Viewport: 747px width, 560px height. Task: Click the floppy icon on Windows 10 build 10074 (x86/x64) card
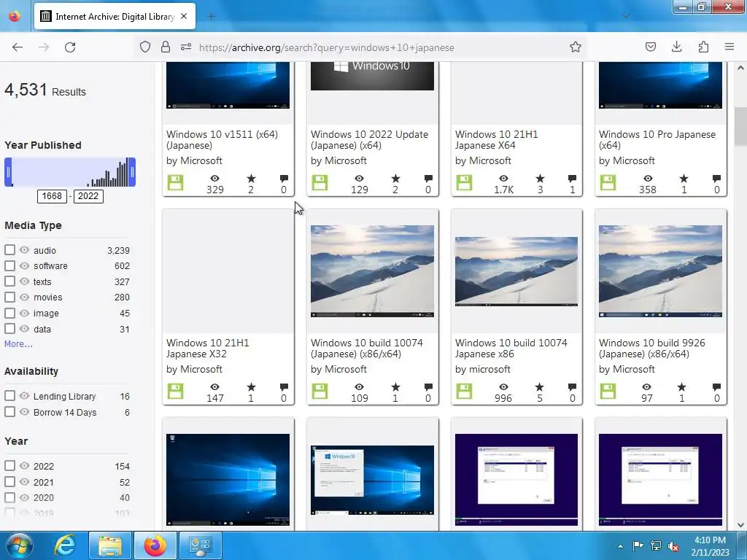coord(320,391)
